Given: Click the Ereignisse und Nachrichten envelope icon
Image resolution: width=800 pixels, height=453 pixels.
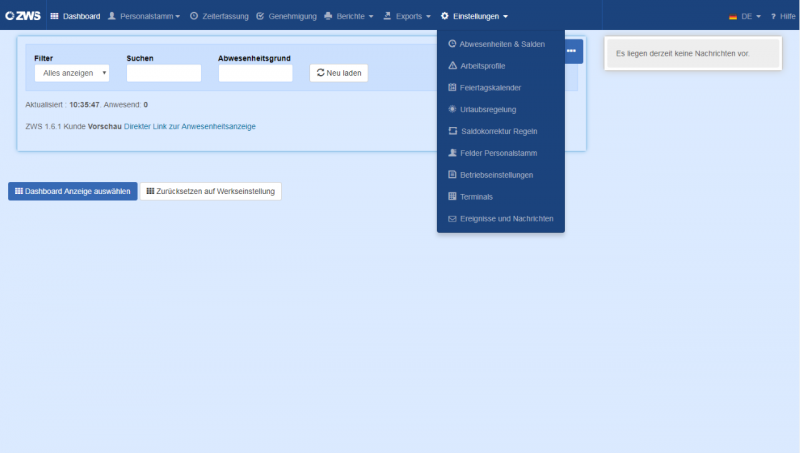Looking at the screenshot, I should [452, 218].
